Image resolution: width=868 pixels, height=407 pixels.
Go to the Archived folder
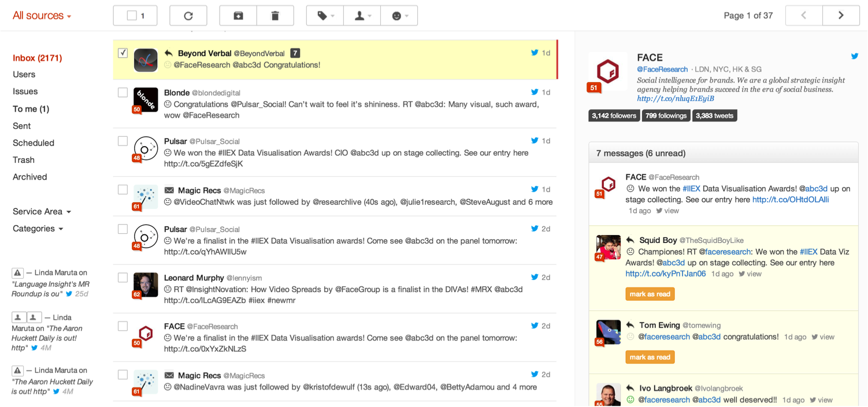tap(30, 177)
